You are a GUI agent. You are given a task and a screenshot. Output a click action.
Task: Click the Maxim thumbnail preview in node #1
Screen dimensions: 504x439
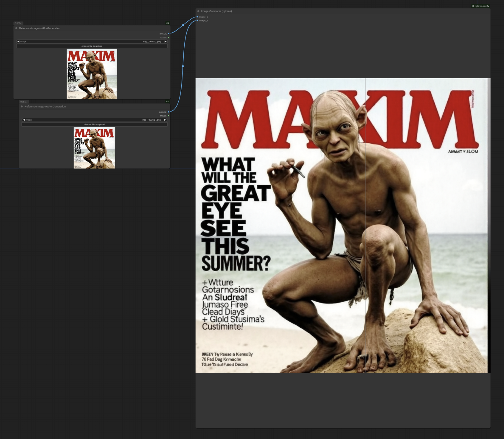click(x=92, y=74)
